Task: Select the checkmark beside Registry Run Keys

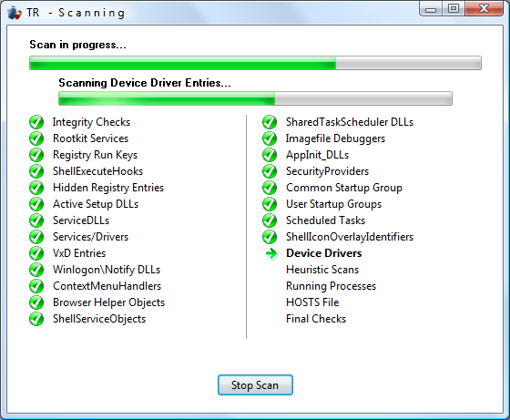Action: click(x=36, y=155)
